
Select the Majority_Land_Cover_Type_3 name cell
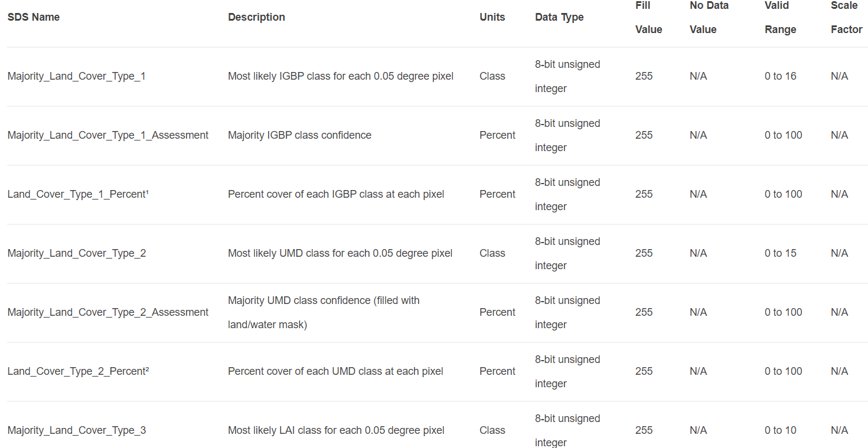tap(77, 430)
